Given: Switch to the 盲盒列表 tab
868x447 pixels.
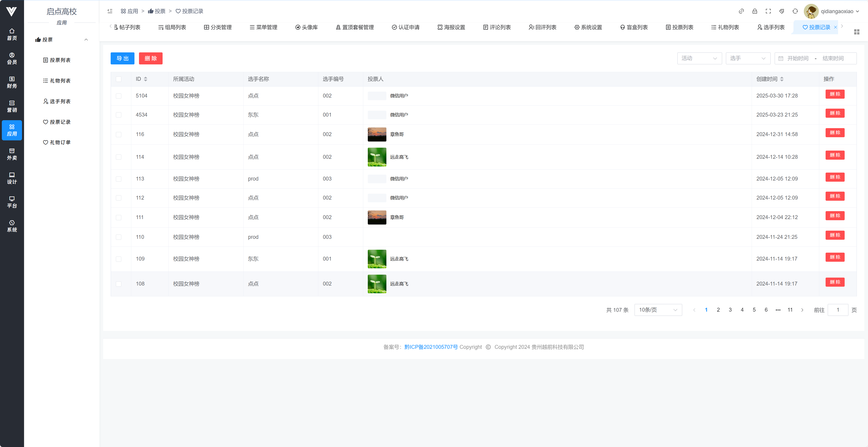Looking at the screenshot, I should [x=634, y=27].
